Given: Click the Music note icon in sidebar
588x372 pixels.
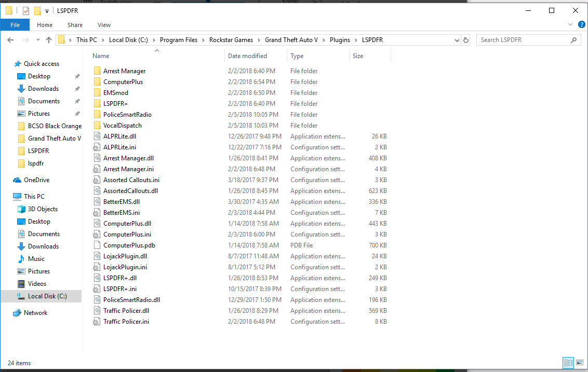Looking at the screenshot, I should click(21, 259).
